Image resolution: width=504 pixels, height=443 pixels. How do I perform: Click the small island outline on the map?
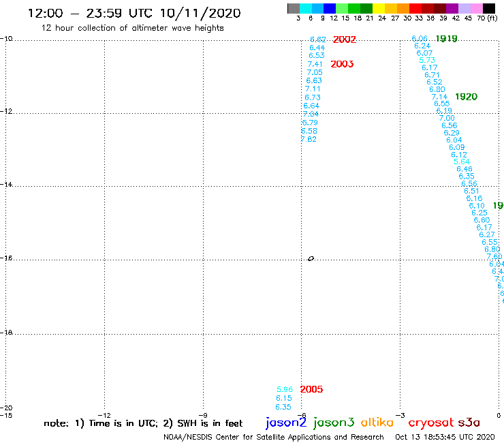click(x=311, y=258)
